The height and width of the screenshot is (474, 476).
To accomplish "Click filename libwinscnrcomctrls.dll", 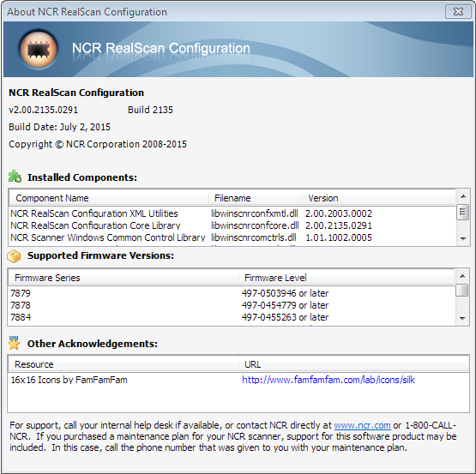I will click(254, 237).
